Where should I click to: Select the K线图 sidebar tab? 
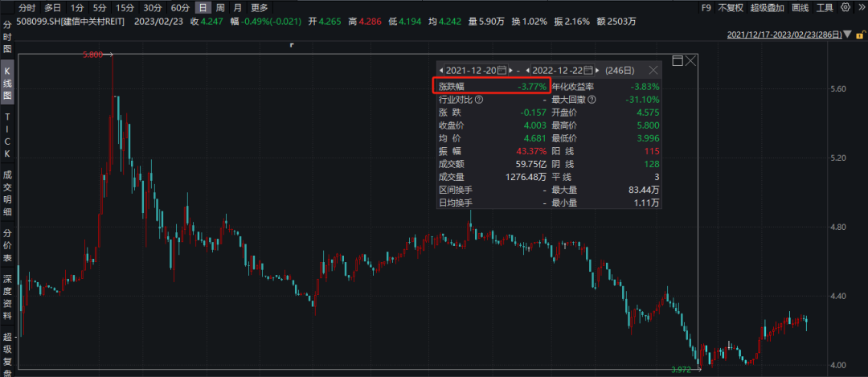[x=8, y=83]
